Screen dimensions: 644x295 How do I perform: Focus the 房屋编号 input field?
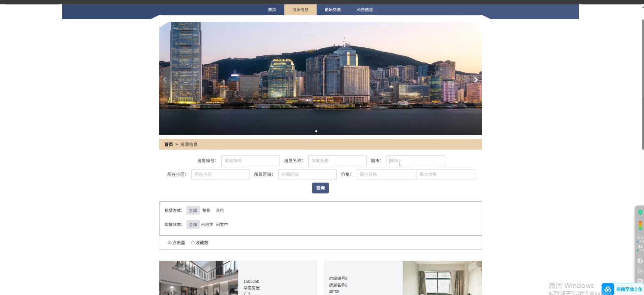pyautogui.click(x=251, y=161)
